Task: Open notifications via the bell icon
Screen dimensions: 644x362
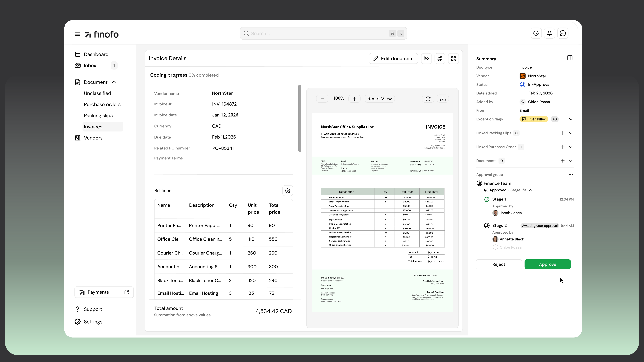Action: point(549,33)
